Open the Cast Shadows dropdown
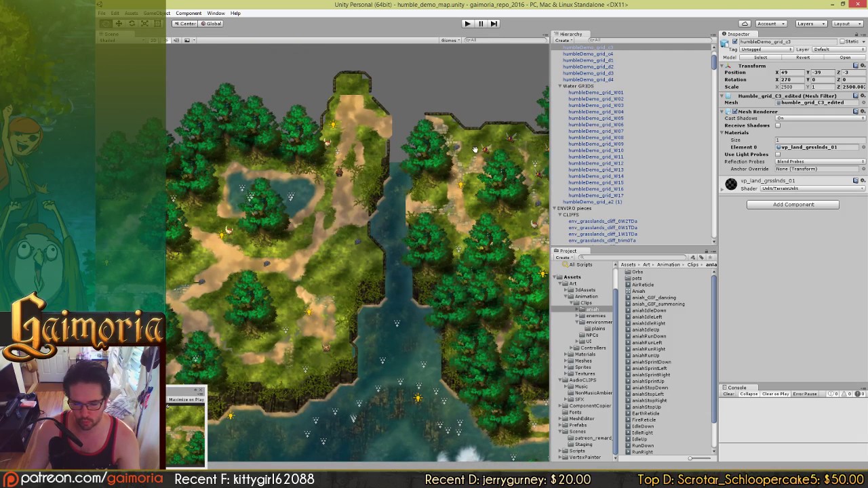Viewport: 868px width, 488px height. 821,119
